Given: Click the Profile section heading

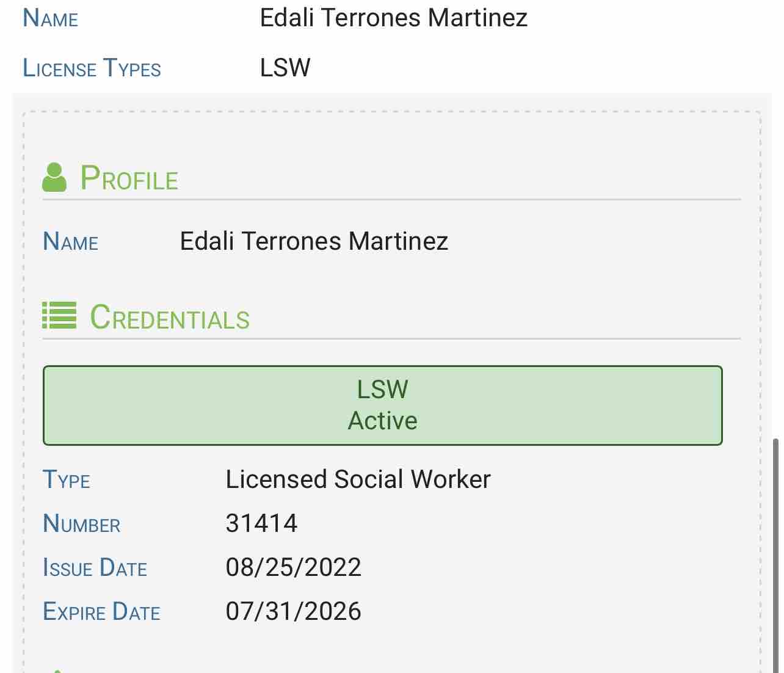Looking at the screenshot, I should tap(129, 178).
